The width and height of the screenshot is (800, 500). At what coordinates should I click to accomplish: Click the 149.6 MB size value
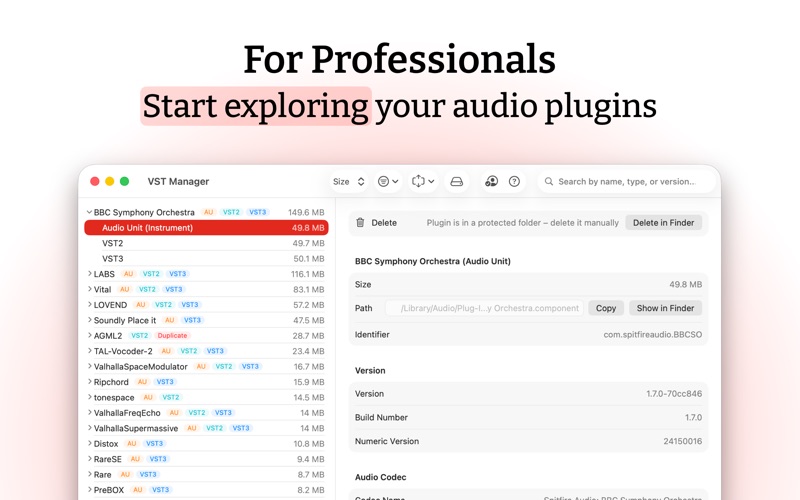306,212
